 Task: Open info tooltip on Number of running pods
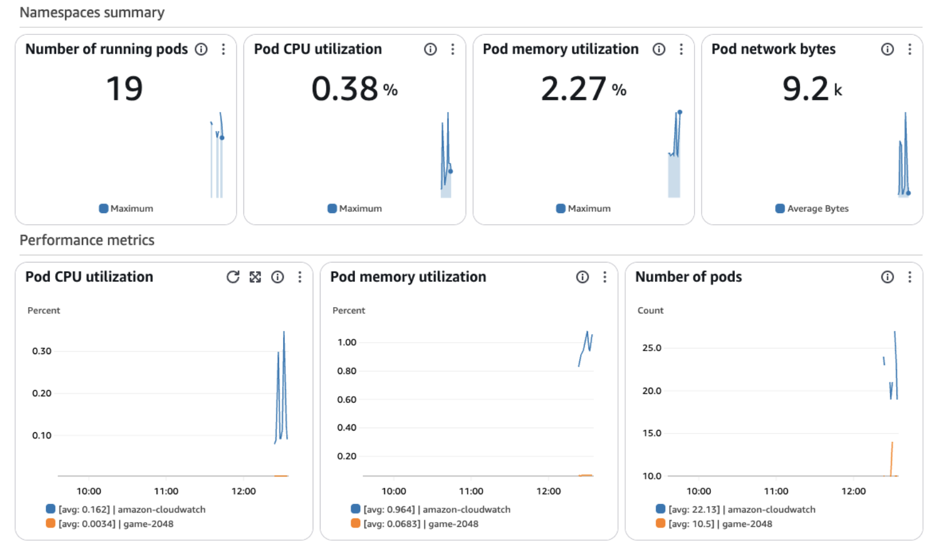(201, 49)
